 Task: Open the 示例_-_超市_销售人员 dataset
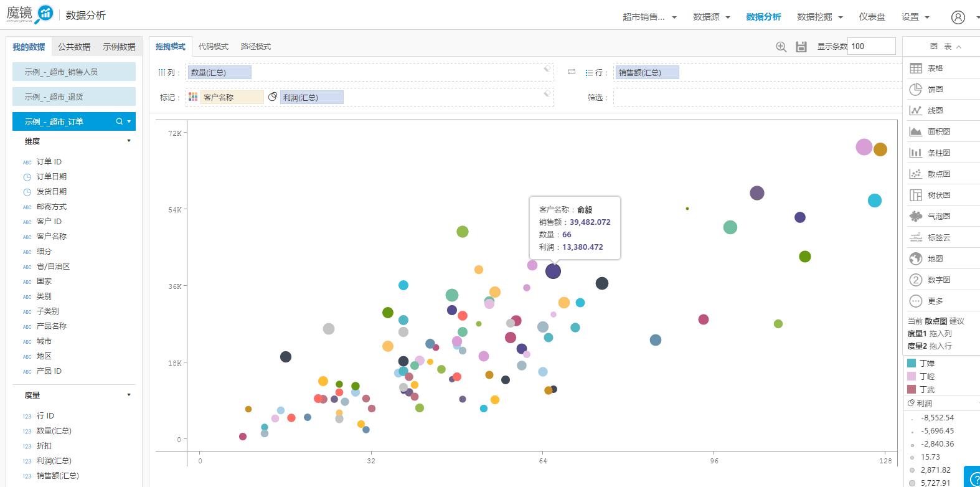[74, 72]
